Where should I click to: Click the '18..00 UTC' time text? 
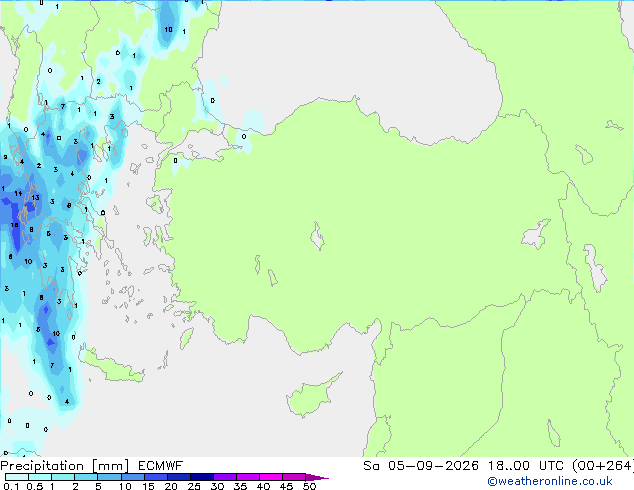coord(526,465)
